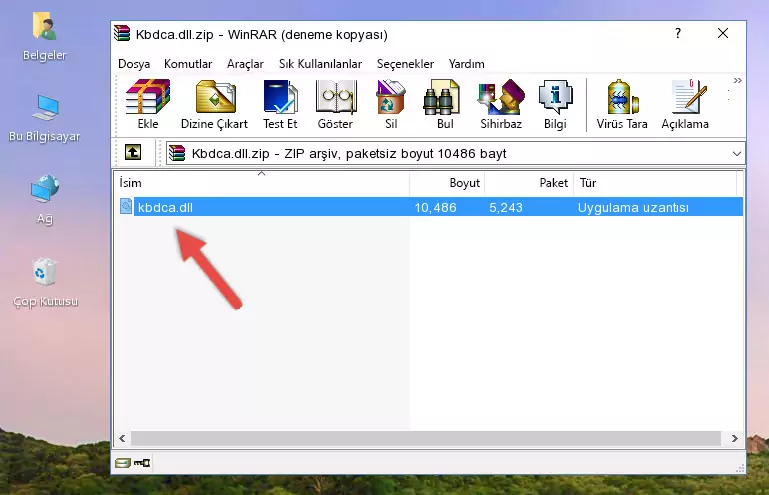Open the Göster view tool
The image size is (769, 495).
[x=335, y=104]
